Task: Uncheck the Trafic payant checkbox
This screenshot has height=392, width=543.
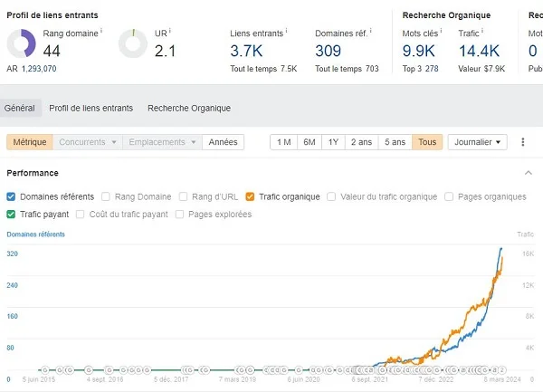Action: tap(11, 215)
